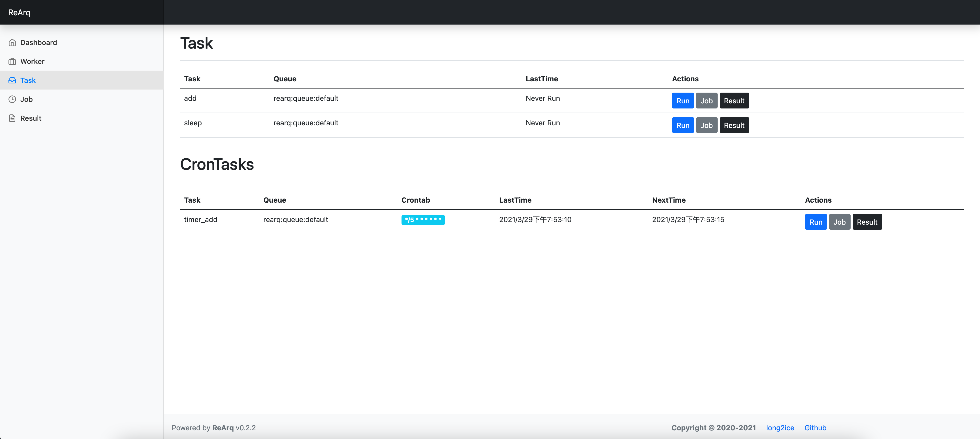Click the Task inbox icon
This screenshot has width=980, height=439.
(x=12, y=80)
